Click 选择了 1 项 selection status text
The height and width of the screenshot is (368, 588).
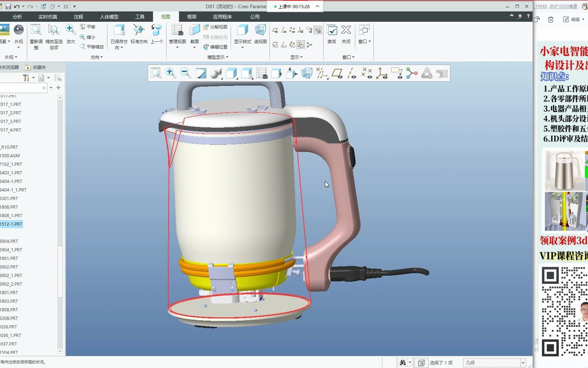coord(441,363)
